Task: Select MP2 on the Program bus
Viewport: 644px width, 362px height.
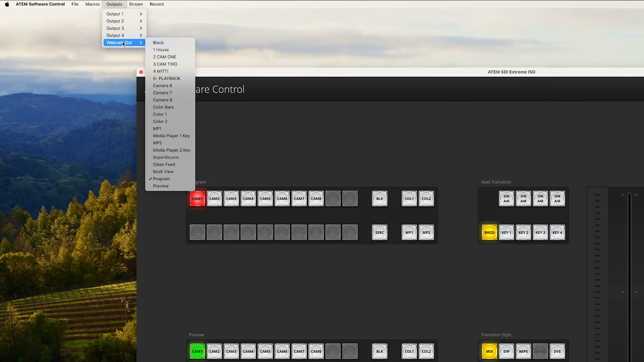Action: point(426,233)
